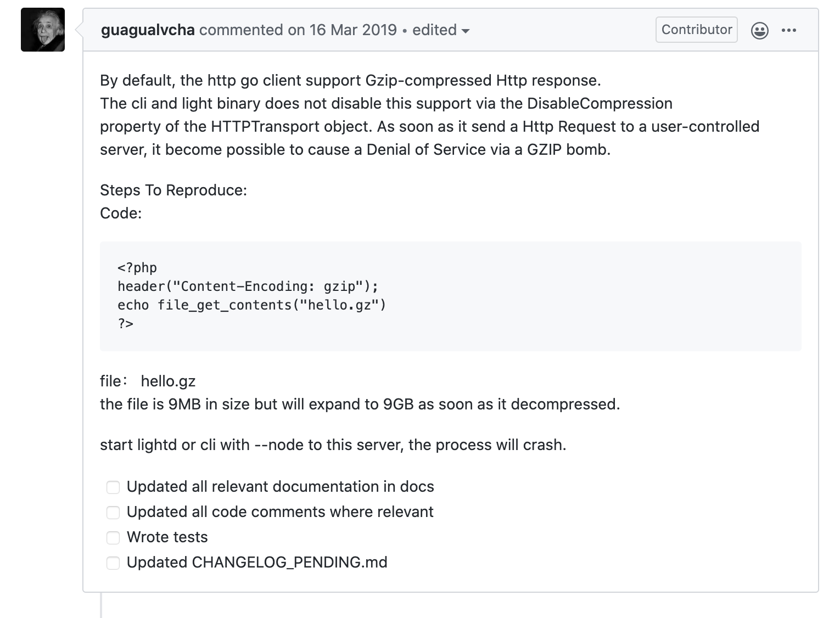
Task: Click the "?>" closing PHP tag
Action: (126, 324)
